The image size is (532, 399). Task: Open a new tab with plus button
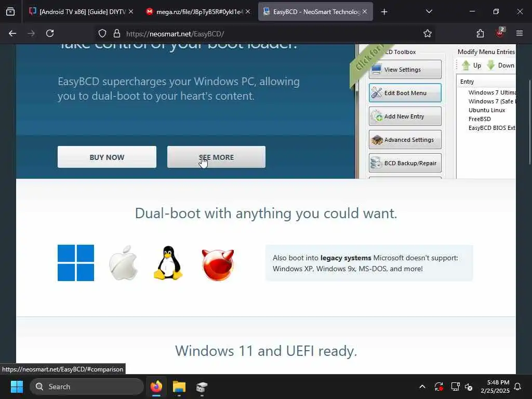click(x=384, y=12)
